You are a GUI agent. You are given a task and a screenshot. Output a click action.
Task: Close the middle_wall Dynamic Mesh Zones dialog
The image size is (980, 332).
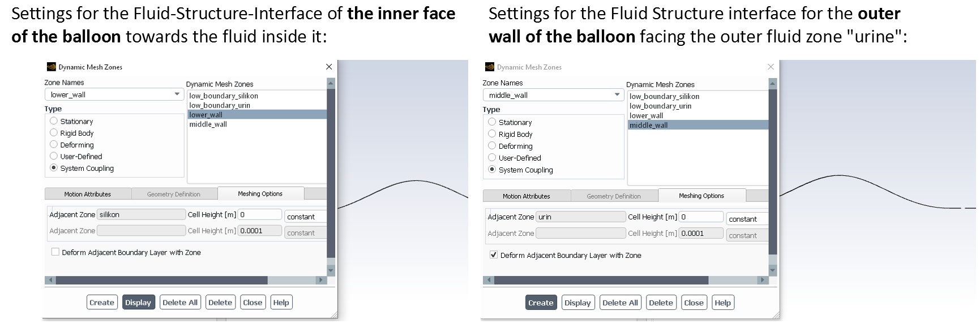point(771,67)
